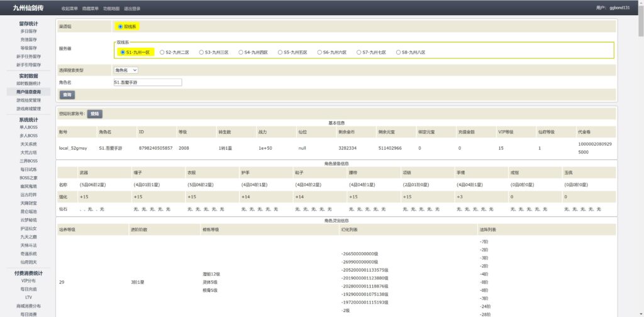644x317 pixels.
Task: Click the 角色名 text input field
Action: [x=147, y=82]
